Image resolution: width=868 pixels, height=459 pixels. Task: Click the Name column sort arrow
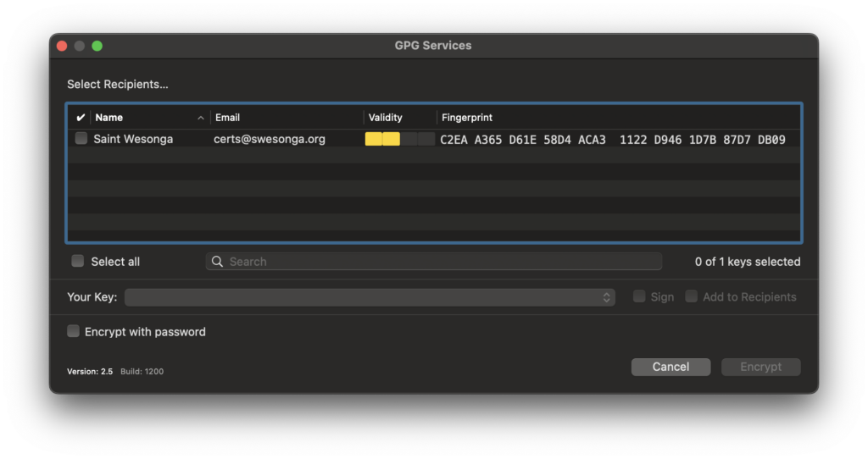pyautogui.click(x=201, y=118)
